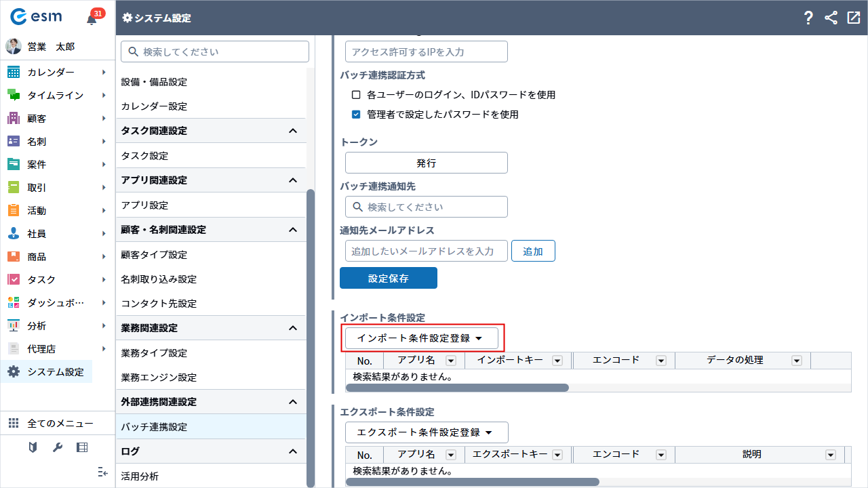Click the help question mark icon

point(808,18)
